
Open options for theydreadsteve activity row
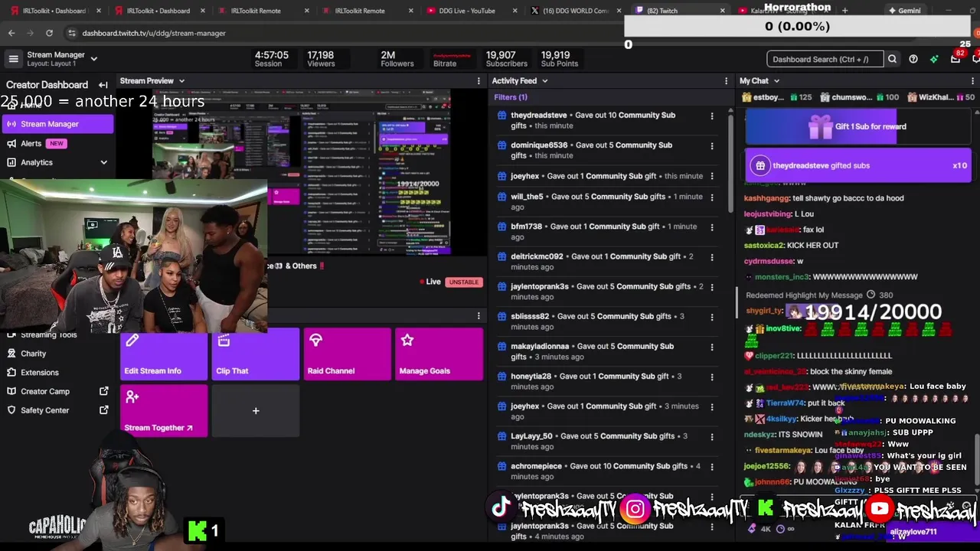click(x=712, y=116)
